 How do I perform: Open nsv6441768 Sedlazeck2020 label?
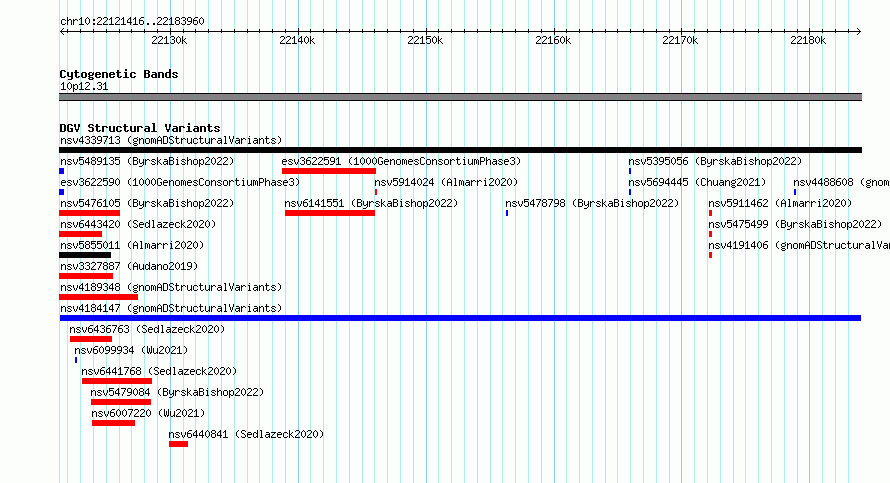click(159, 371)
